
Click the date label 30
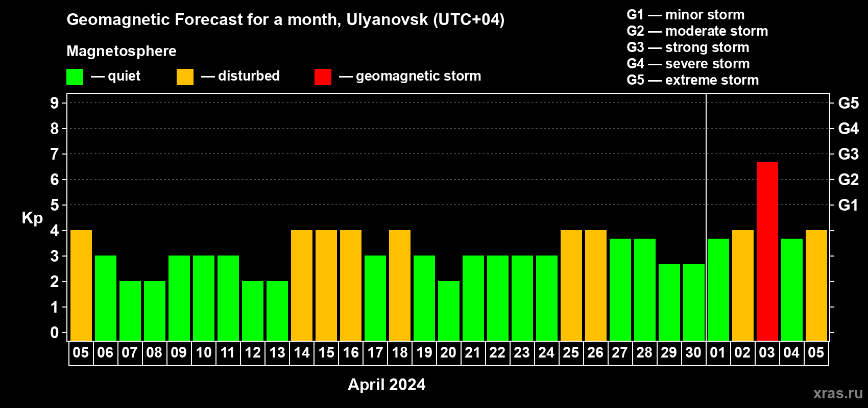tap(693, 353)
